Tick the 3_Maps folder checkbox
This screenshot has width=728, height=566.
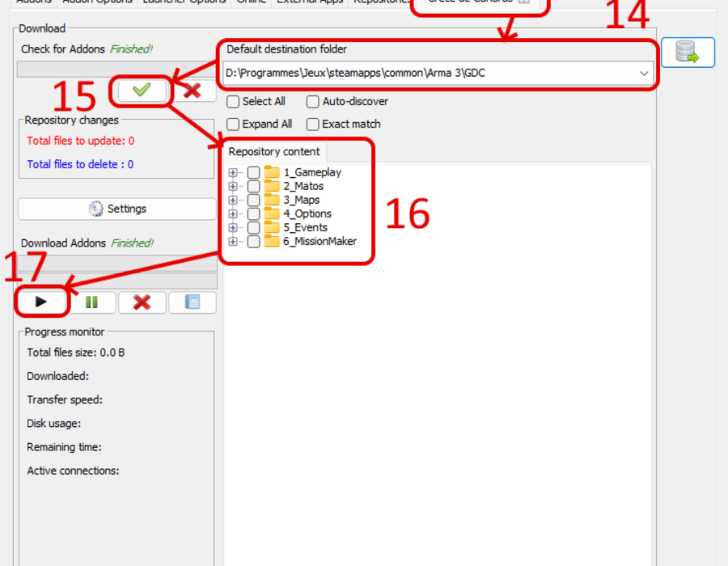(x=253, y=200)
